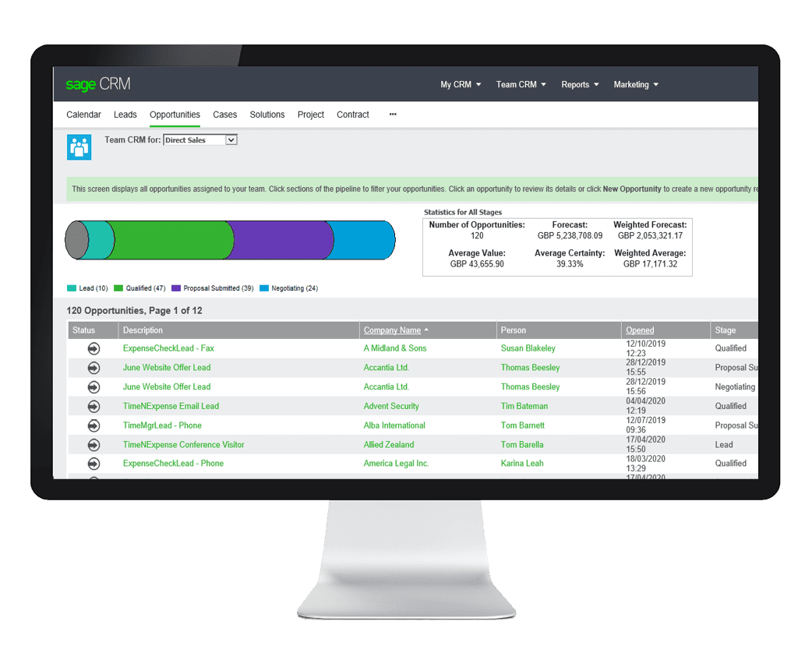812x649 pixels.
Task: Sort table by Opened column
Action: point(640,330)
